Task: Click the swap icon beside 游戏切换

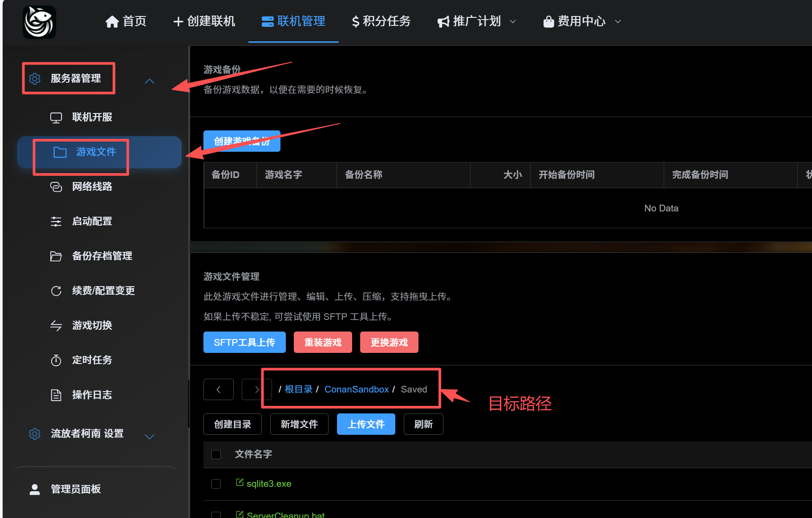Action: (56, 326)
